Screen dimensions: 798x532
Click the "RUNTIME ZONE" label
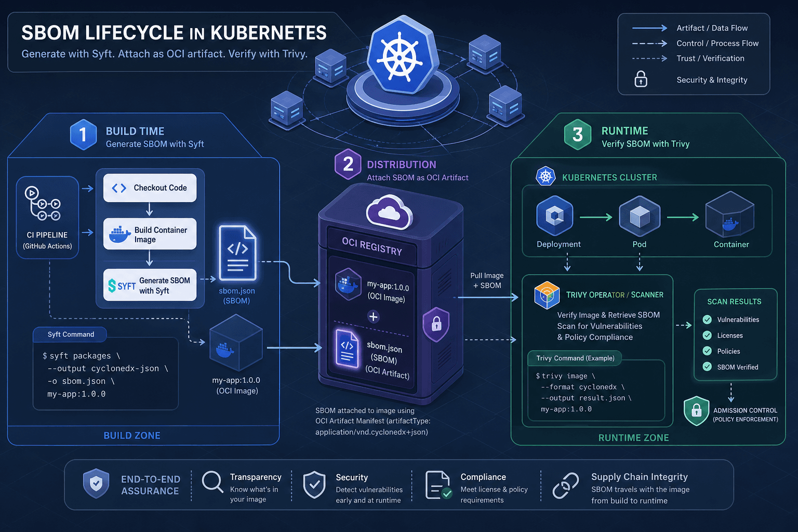tap(634, 438)
